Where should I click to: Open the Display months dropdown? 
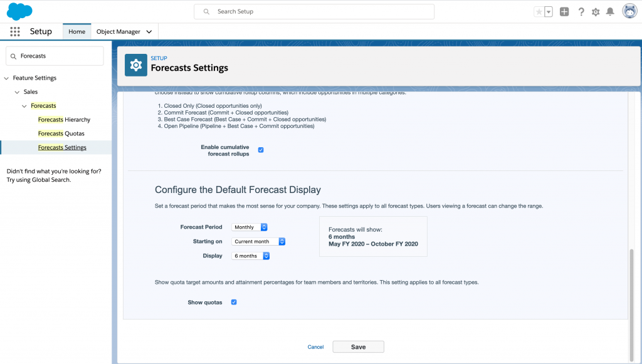coord(251,256)
